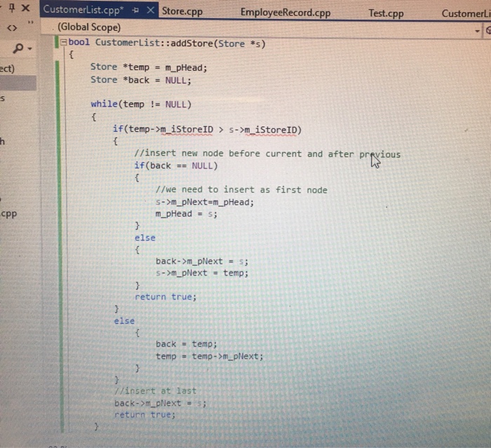Screen dimensions: 491x448
Task: Click 'back = temp;' line
Action: [x=187, y=344]
